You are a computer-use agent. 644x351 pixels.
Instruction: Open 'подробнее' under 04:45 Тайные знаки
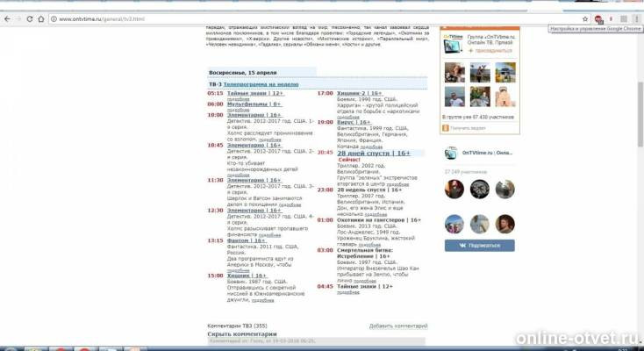[348, 292]
